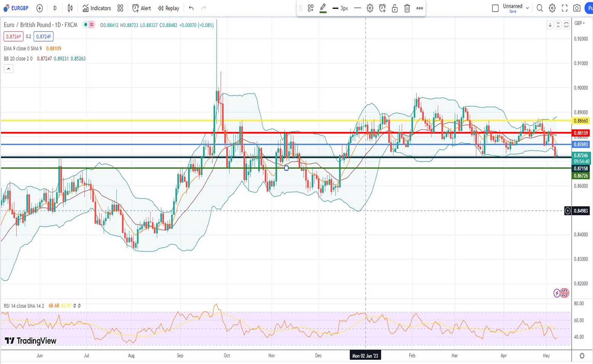Undo the last chart action
The width and height of the screenshot is (593, 364).
(191, 8)
